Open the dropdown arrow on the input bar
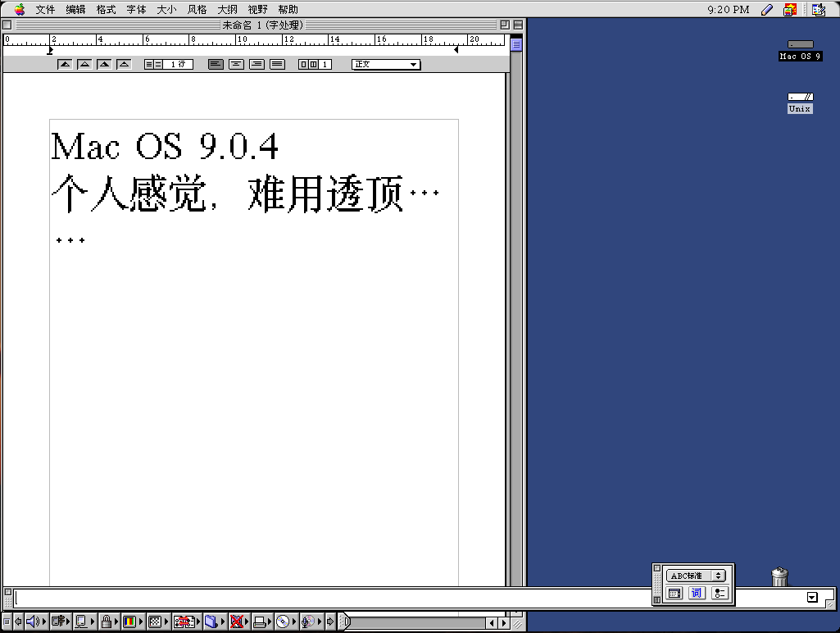 (812, 597)
